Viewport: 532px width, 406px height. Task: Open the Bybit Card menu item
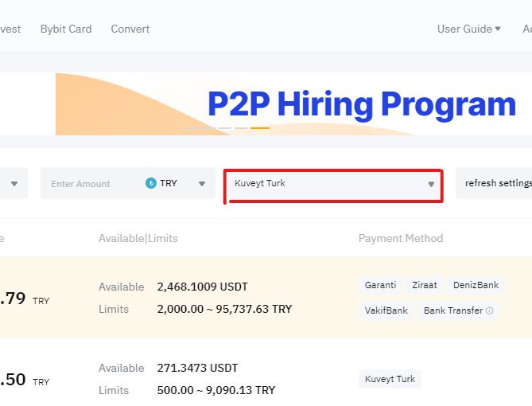(66, 29)
